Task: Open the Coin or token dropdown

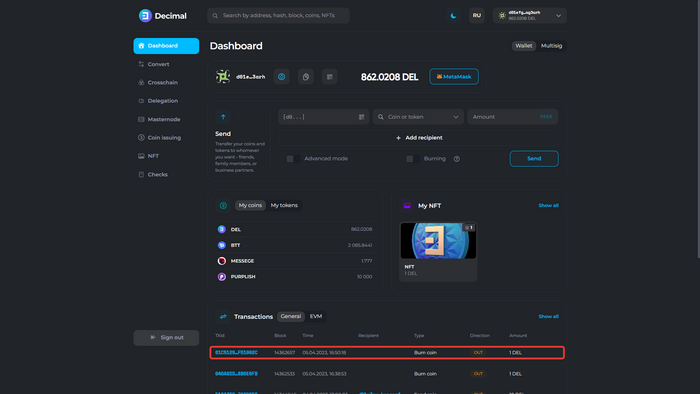Action: (418, 117)
